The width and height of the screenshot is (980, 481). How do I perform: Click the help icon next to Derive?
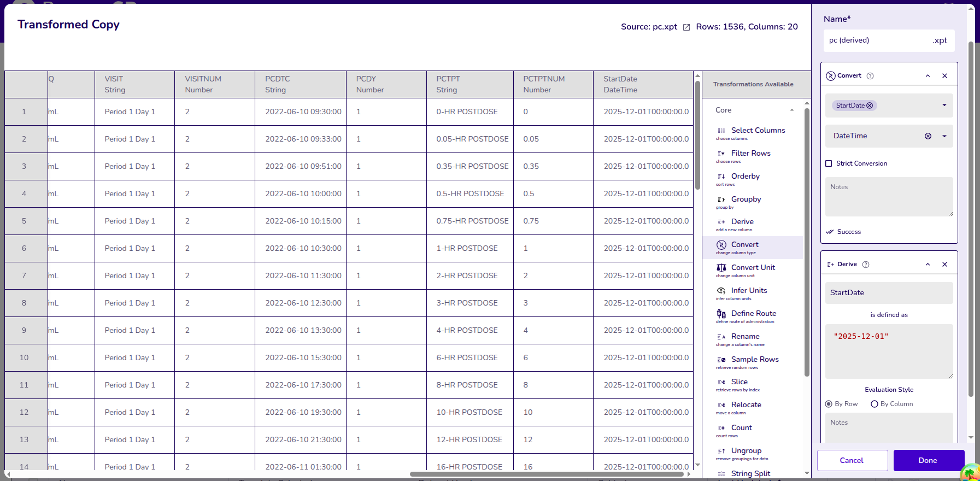coord(866,265)
